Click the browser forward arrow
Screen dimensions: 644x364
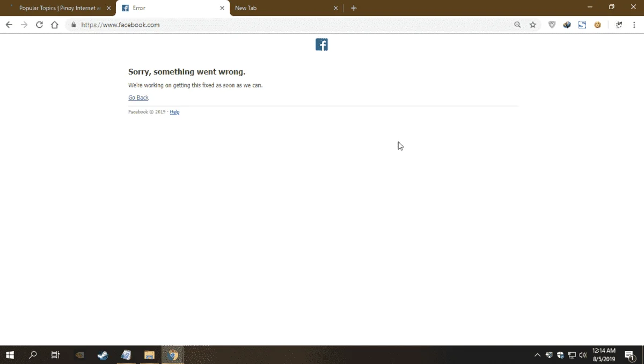(x=24, y=25)
